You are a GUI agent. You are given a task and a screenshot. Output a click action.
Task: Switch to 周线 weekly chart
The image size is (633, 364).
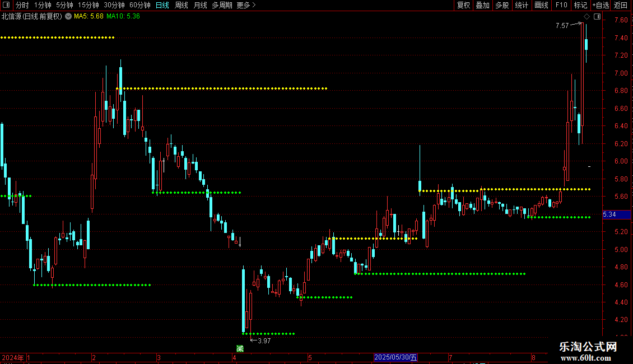(181, 5)
